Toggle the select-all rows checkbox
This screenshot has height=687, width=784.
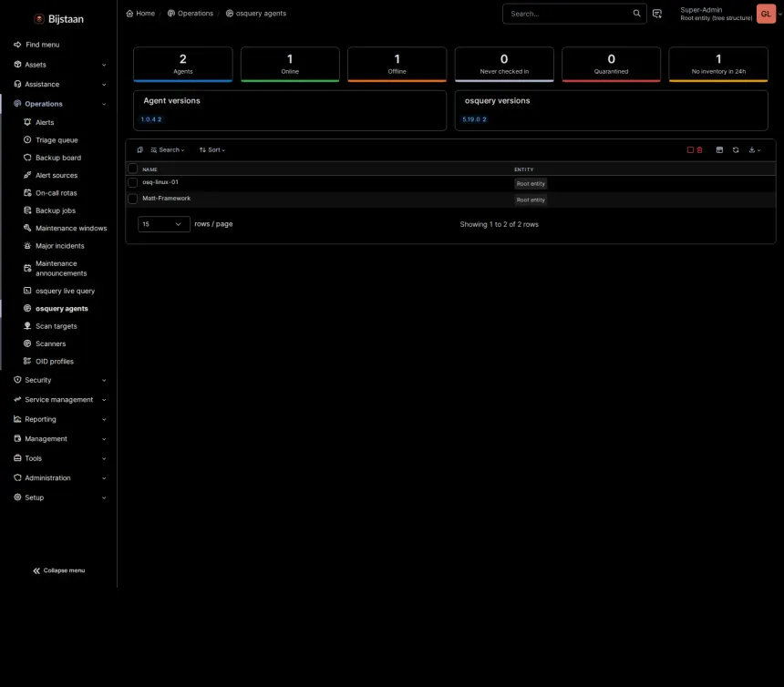point(132,169)
